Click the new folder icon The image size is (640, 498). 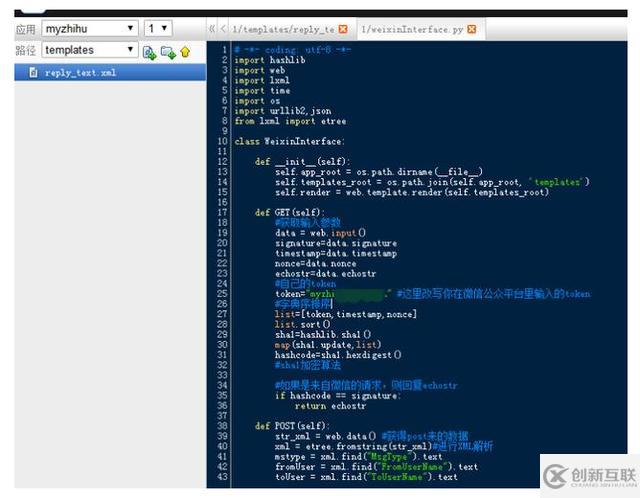pos(168,52)
